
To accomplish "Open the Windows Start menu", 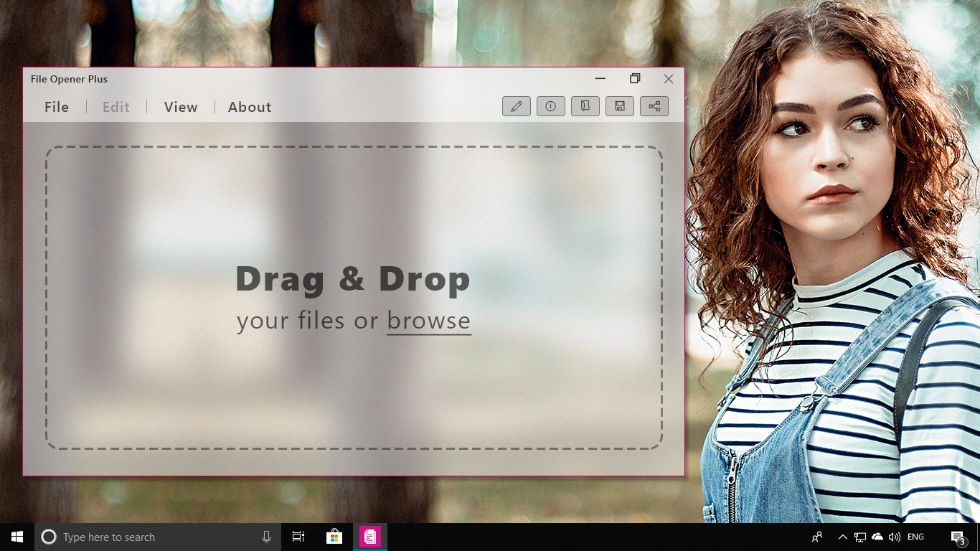I will (x=17, y=537).
